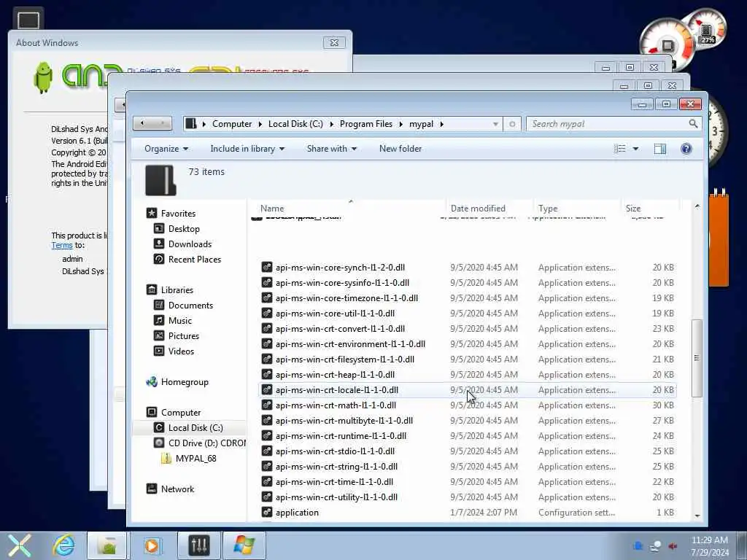The height and width of the screenshot is (560, 747).
Task: Click the Back navigation arrow in Explorer
Action: point(142,124)
